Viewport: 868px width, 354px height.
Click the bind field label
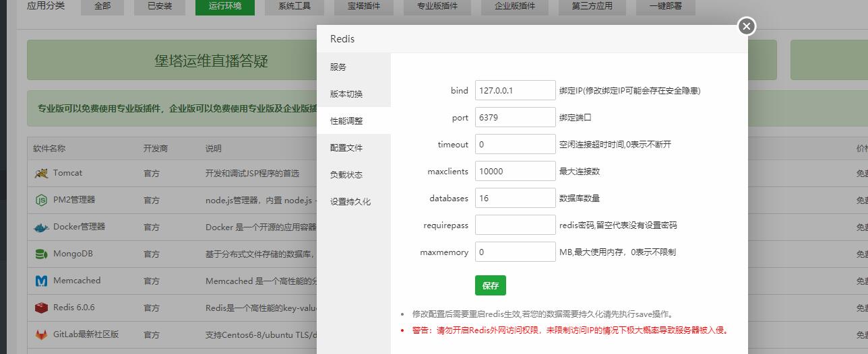click(460, 91)
